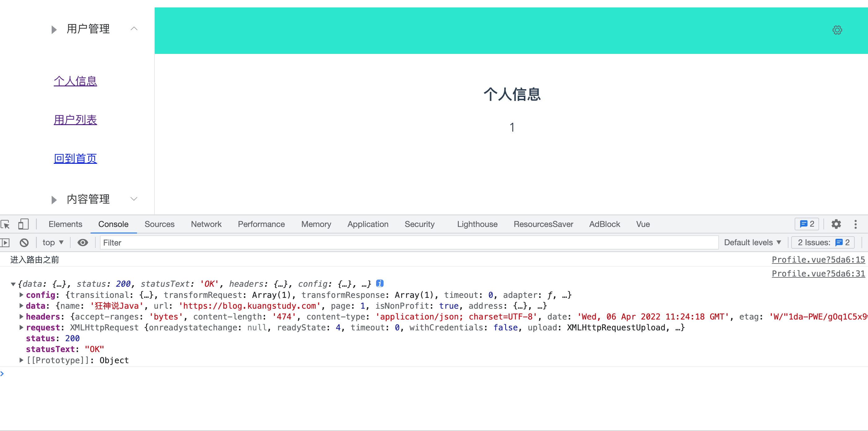Click the messages badge icon showing 2
868x431 pixels.
point(807,224)
